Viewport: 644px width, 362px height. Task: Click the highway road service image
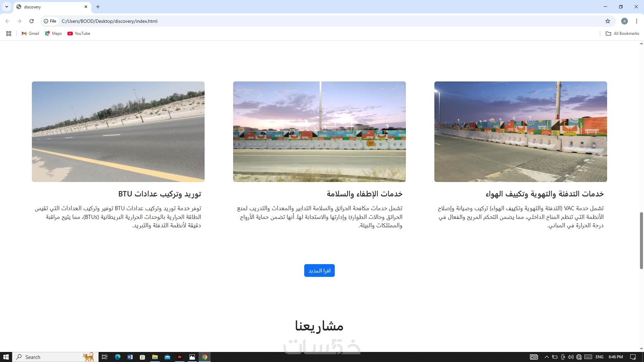[118, 132]
